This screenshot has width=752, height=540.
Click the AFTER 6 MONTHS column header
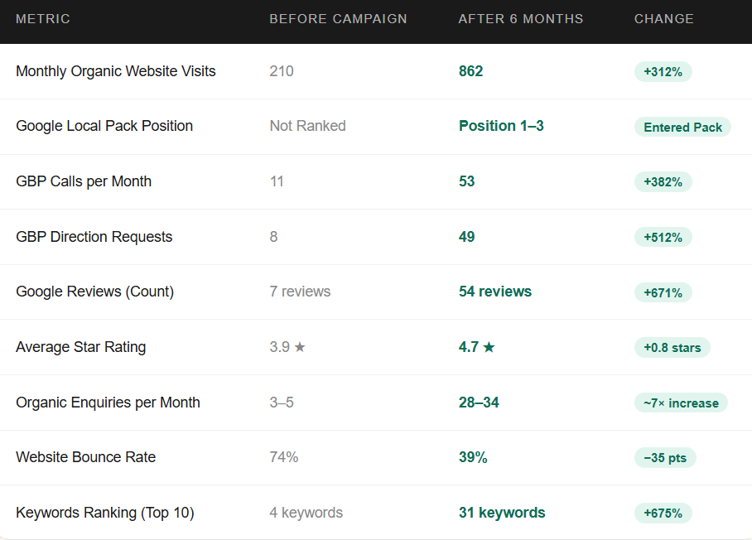point(521,19)
